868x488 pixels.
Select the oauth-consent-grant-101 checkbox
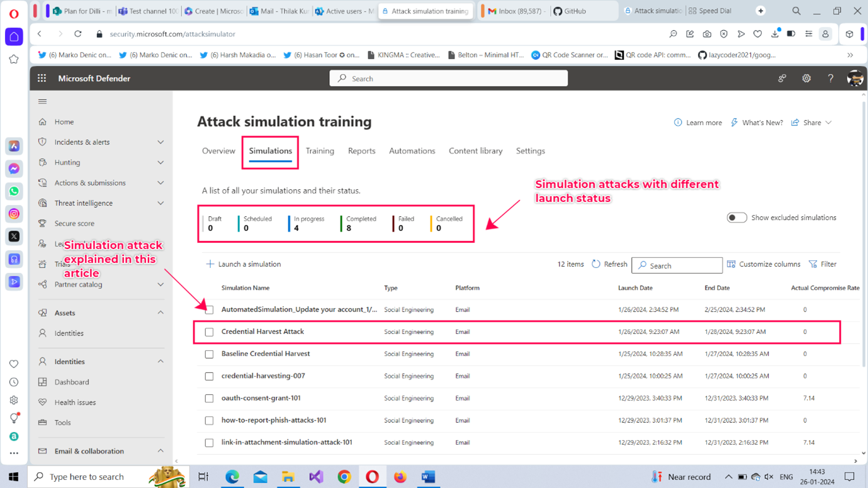pyautogui.click(x=209, y=399)
